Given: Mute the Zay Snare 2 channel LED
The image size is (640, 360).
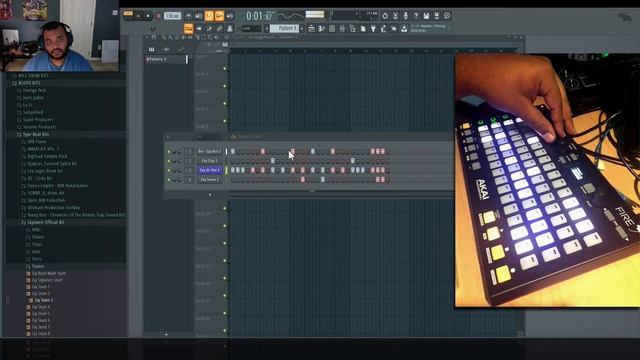Looking at the screenshot, I should tap(169, 180).
